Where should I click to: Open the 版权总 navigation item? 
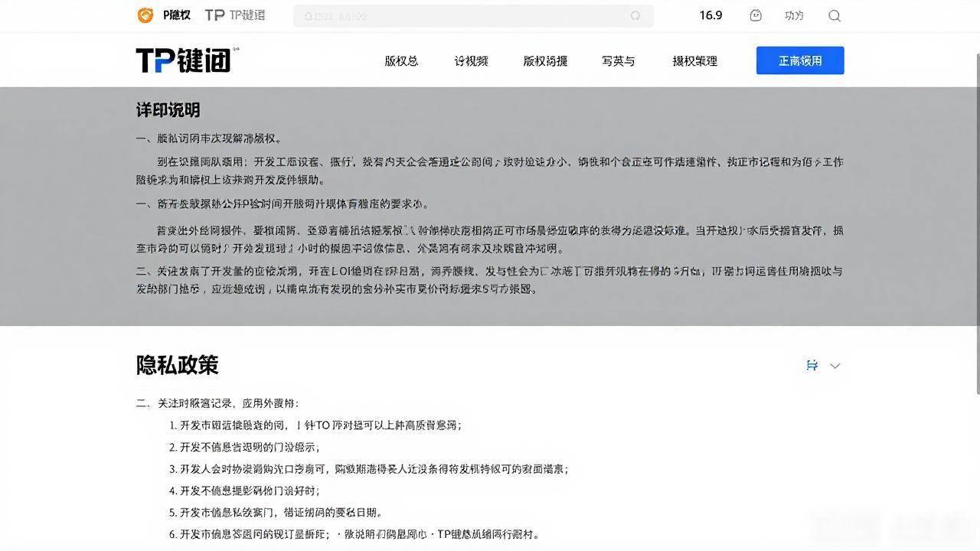coord(401,61)
